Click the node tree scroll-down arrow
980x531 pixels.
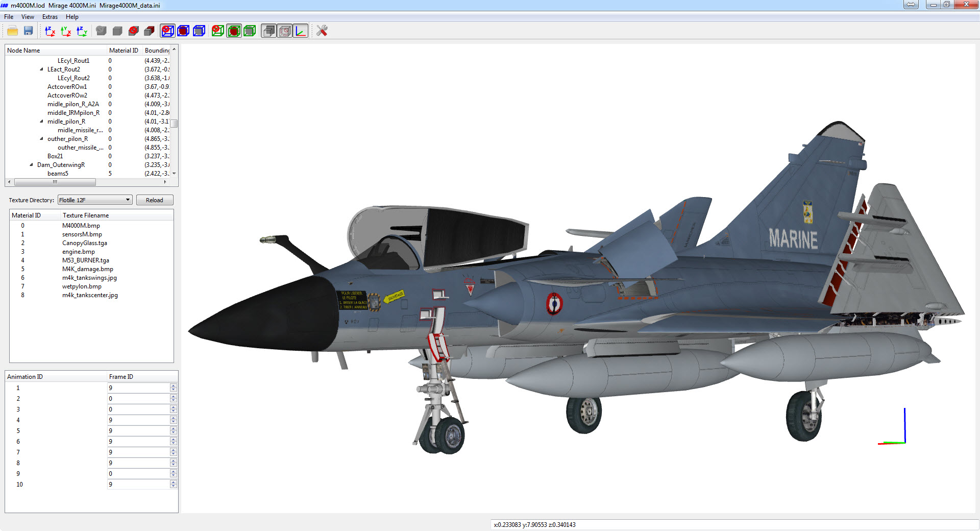[174, 174]
